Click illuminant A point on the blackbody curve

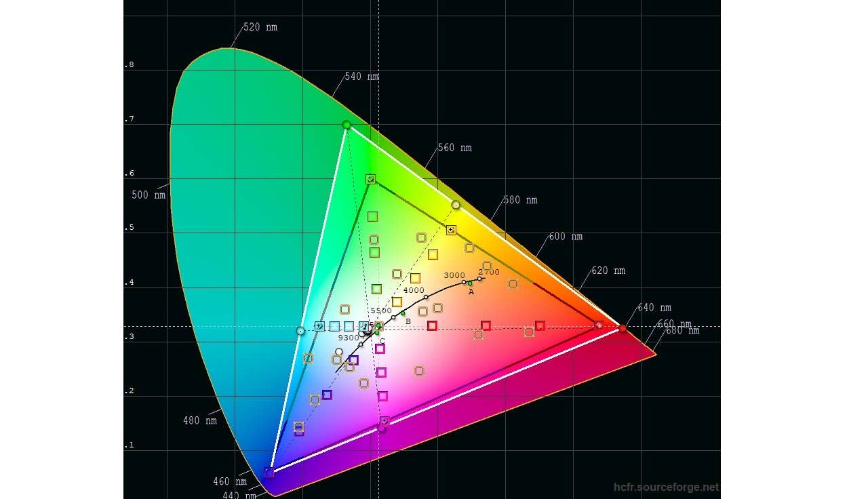pyautogui.click(x=470, y=284)
